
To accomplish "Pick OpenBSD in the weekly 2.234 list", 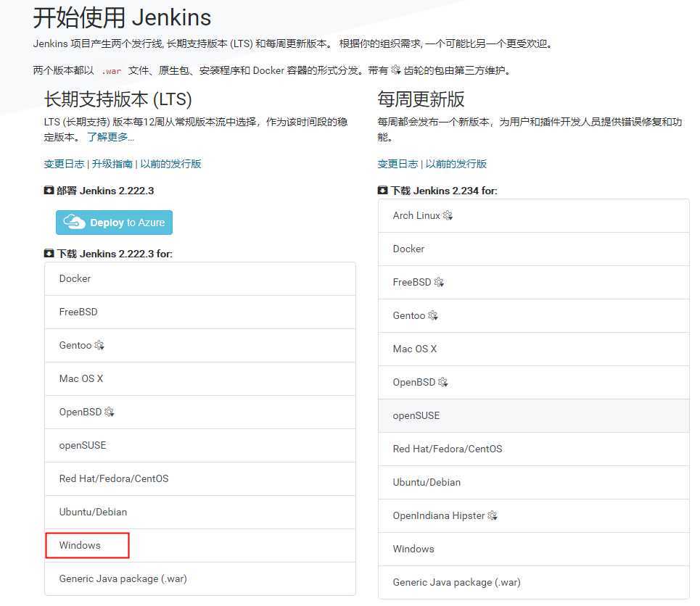I will tap(533, 383).
